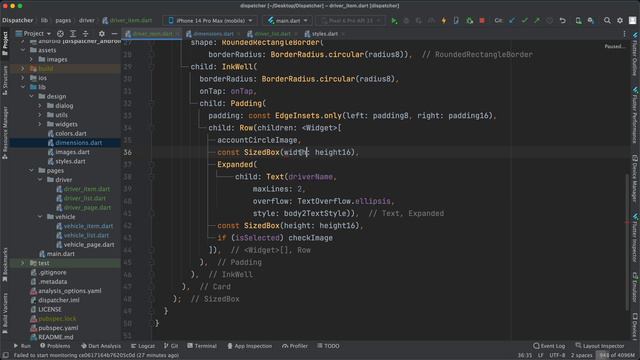Viewport: 640px width, 360px height.
Task: Open Flutter Performance side panel
Action: (635, 115)
